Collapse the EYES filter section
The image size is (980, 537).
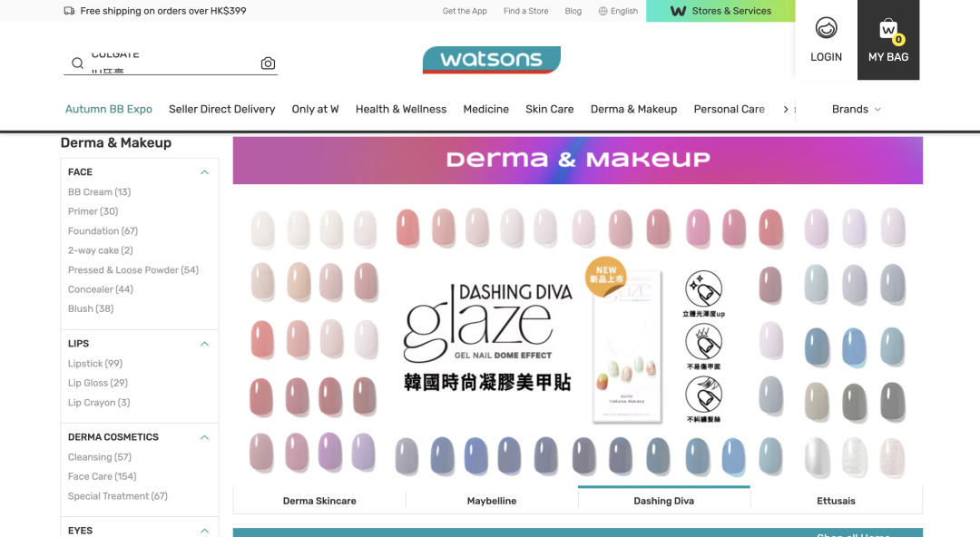[x=204, y=531]
